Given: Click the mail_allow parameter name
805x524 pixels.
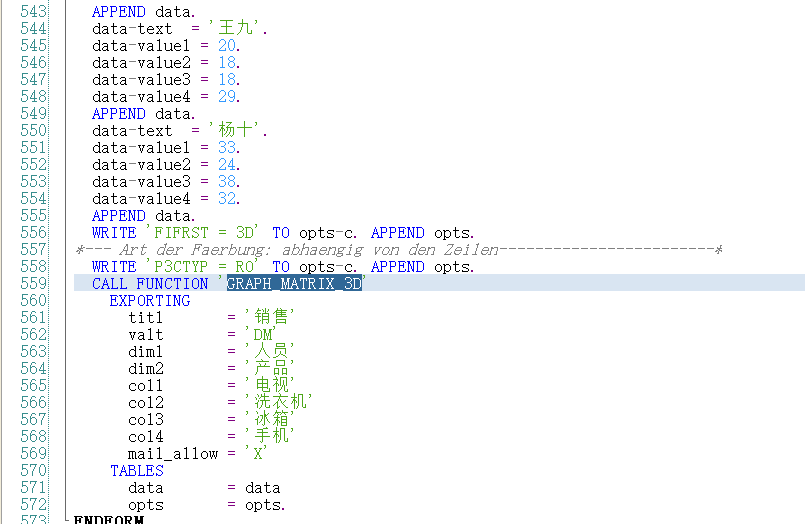Looking at the screenshot, I should (172, 454).
